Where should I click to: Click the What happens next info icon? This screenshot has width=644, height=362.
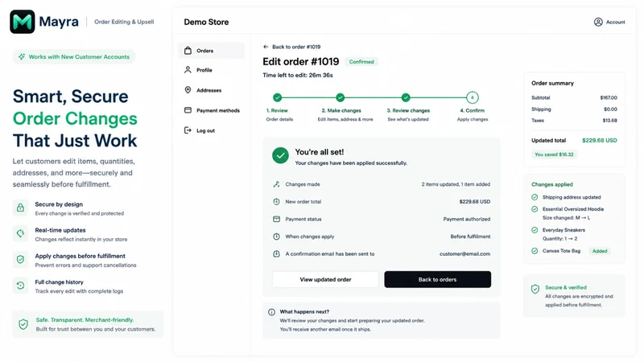[x=271, y=312]
